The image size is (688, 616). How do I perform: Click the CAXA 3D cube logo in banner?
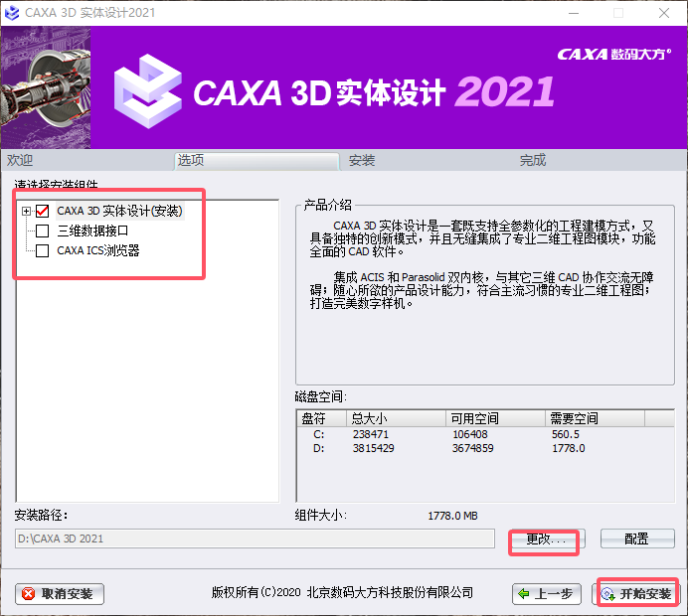pos(148,91)
